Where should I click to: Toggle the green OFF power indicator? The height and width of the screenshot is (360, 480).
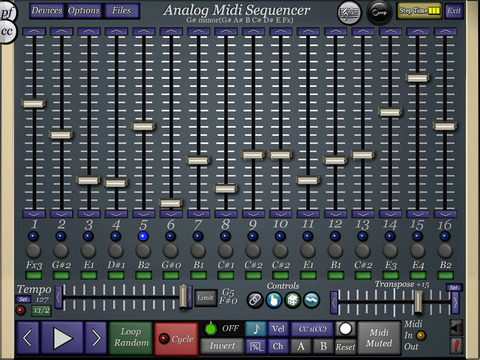coord(210,329)
